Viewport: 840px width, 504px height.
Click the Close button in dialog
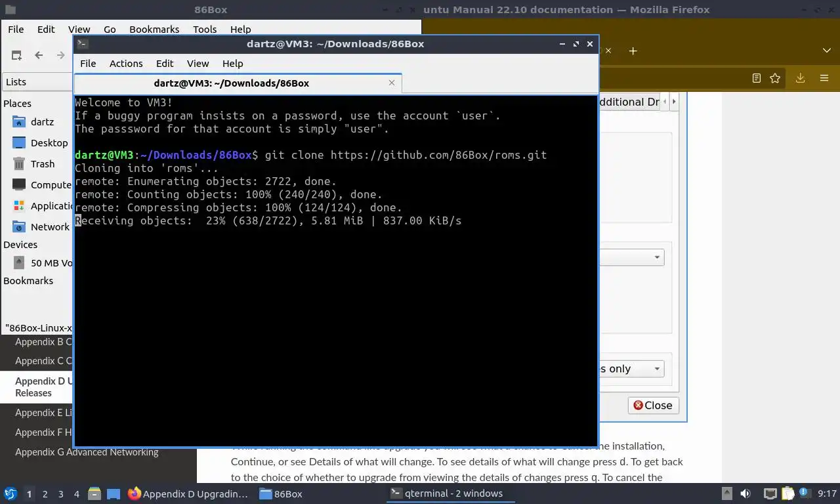pyautogui.click(x=654, y=406)
